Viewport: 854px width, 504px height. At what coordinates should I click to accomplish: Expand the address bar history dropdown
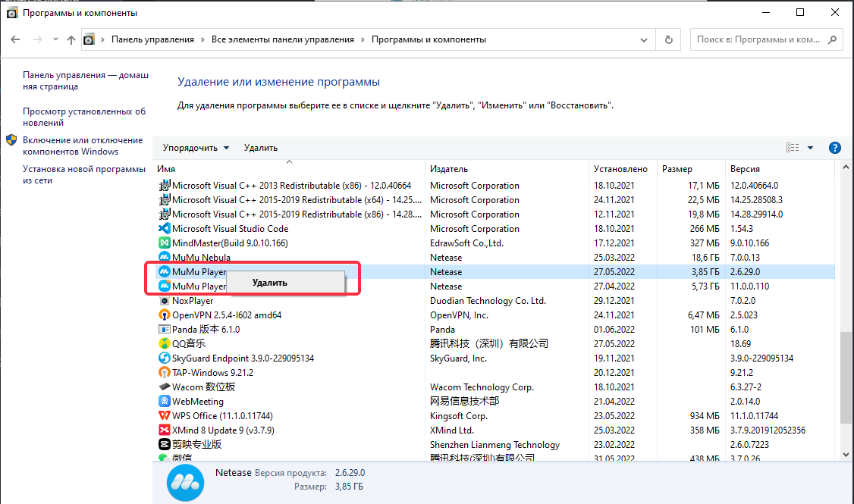(644, 39)
